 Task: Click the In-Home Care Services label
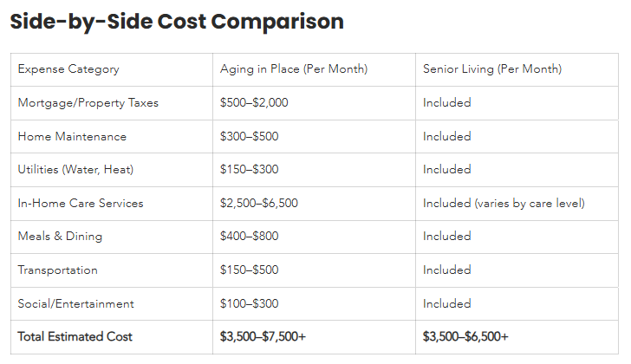click(81, 204)
